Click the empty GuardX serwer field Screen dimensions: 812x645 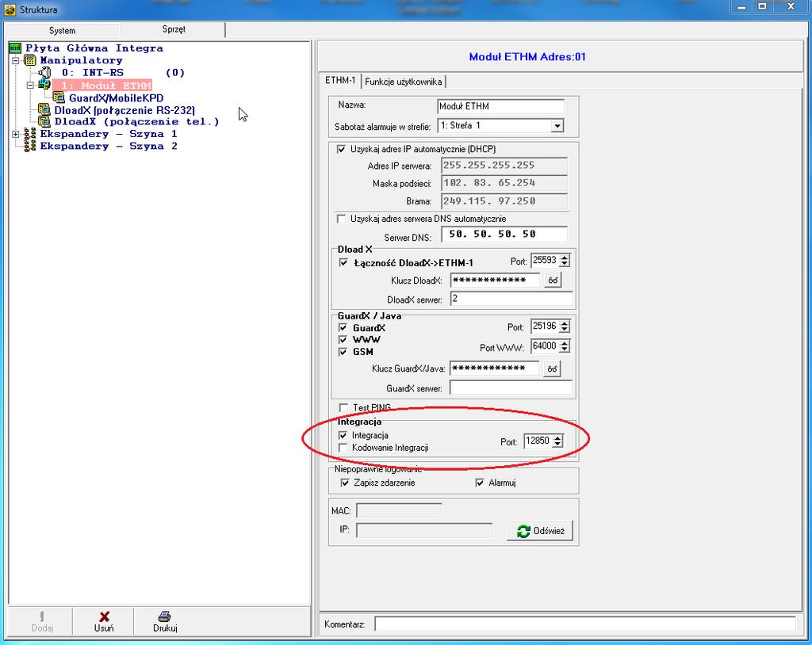pos(511,387)
